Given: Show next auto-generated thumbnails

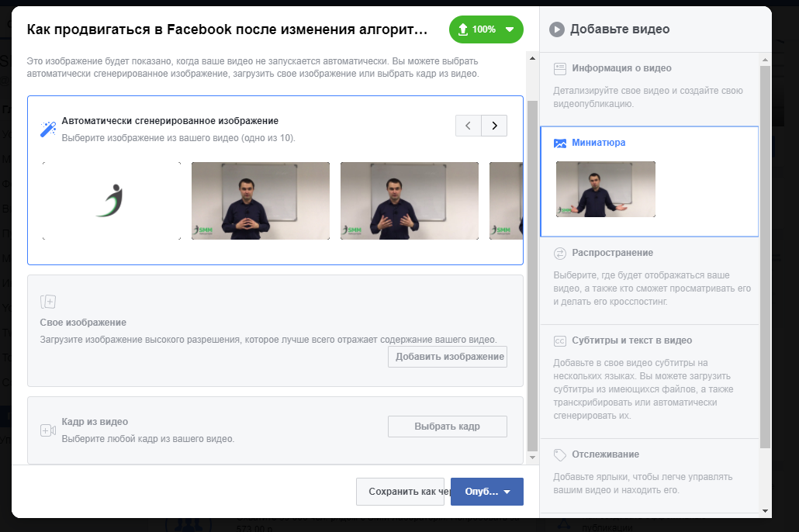Looking at the screenshot, I should (x=494, y=126).
